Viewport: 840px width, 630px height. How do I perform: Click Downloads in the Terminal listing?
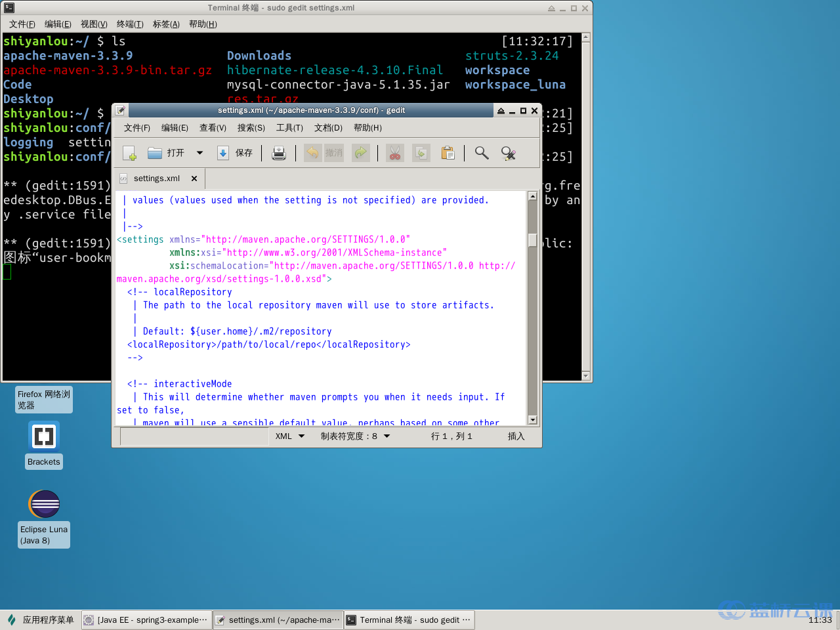coord(259,56)
